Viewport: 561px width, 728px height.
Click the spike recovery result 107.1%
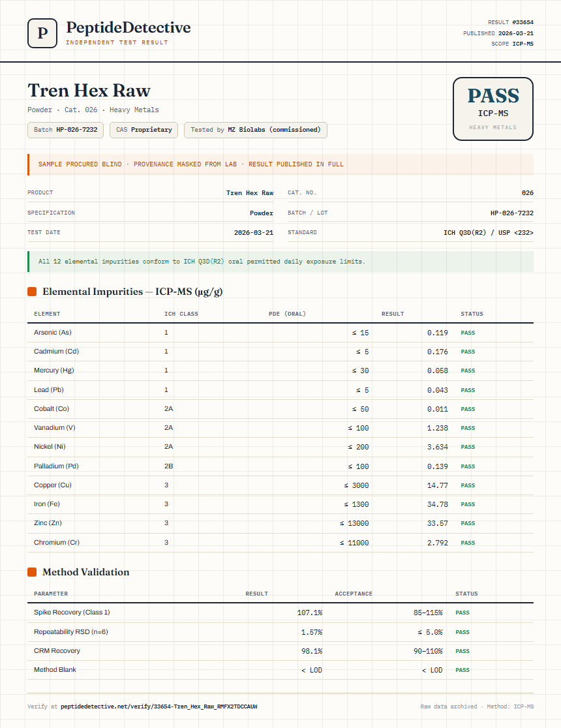(x=310, y=613)
